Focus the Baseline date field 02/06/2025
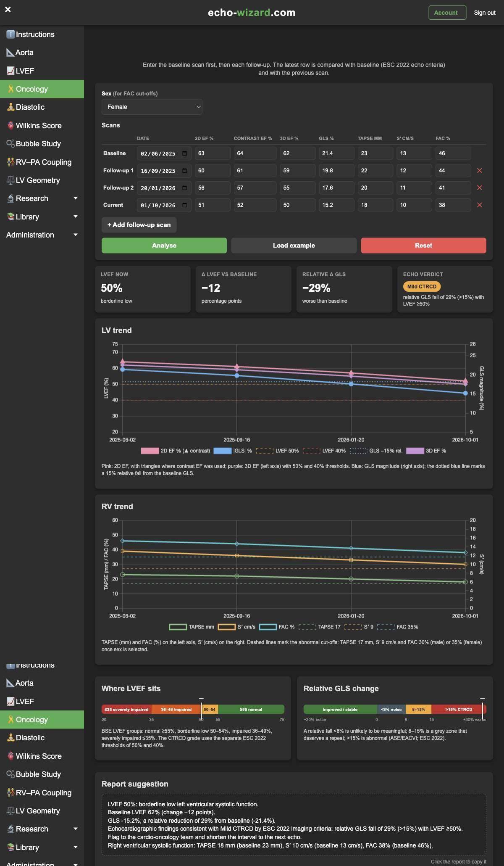Viewport: 504px width, 866px height. click(164, 153)
